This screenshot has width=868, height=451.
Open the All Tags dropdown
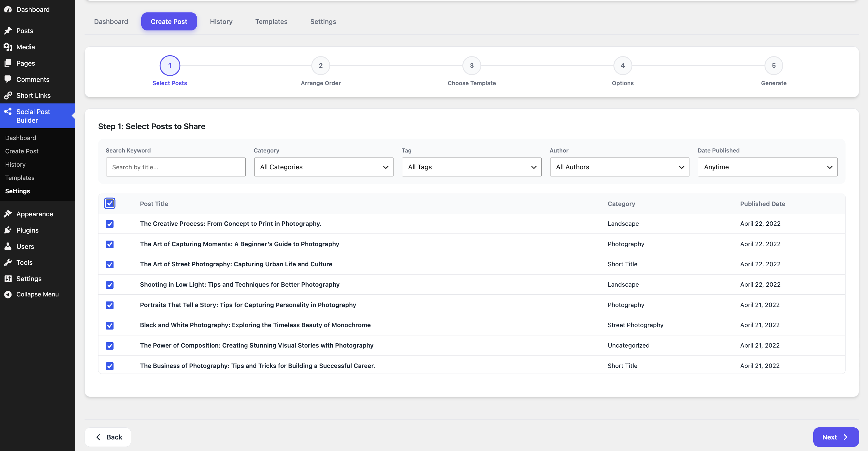(x=472, y=167)
